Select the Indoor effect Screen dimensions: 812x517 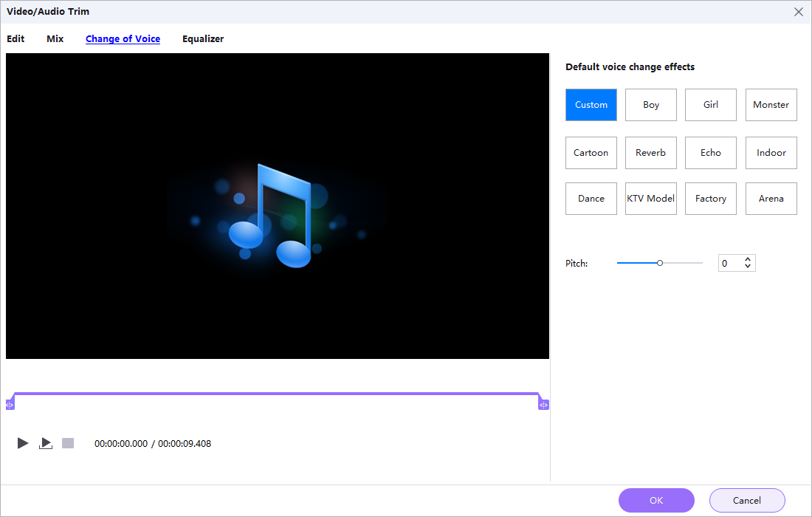(771, 153)
